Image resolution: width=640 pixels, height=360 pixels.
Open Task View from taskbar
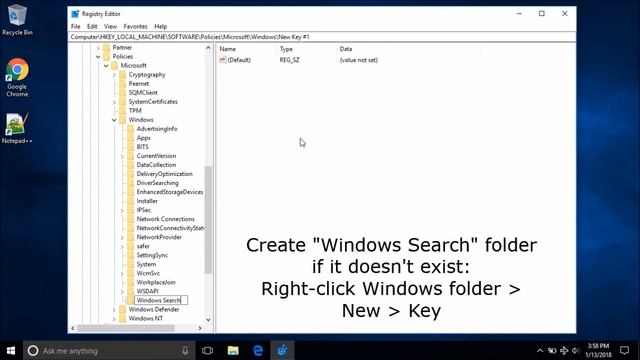coord(207,351)
